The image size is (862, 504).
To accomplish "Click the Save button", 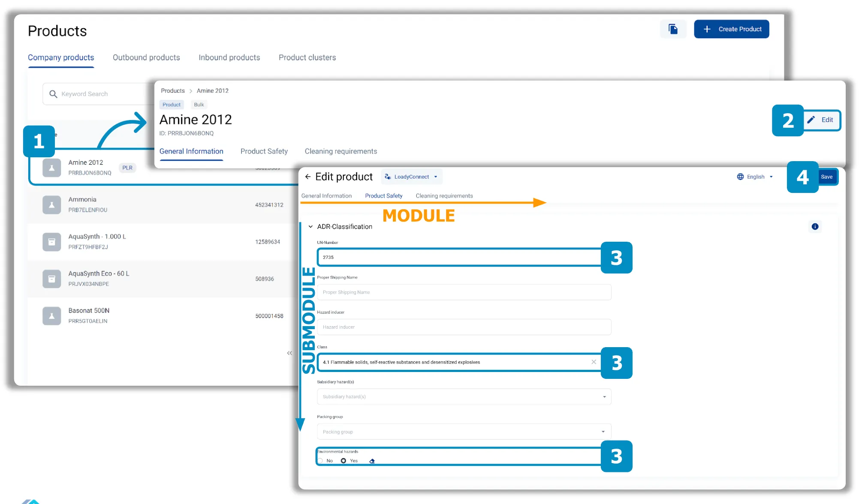I will (827, 177).
